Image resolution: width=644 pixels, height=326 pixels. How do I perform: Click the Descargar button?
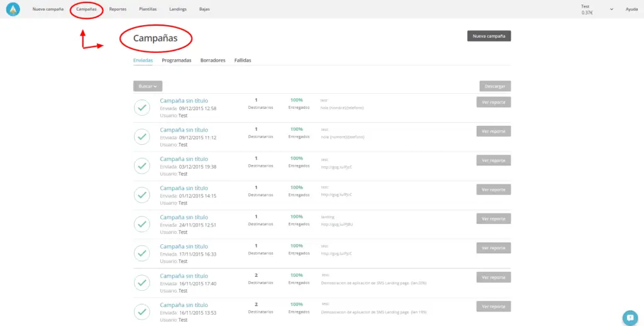pyautogui.click(x=495, y=86)
